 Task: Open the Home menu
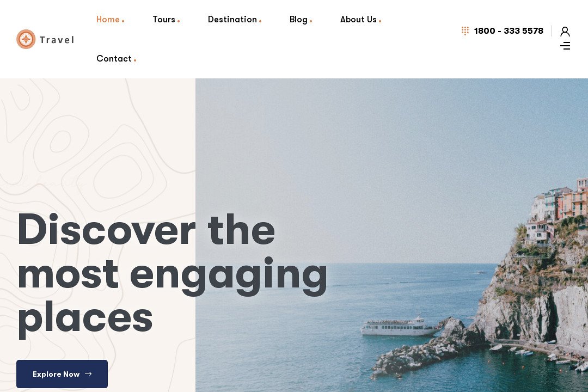click(108, 20)
